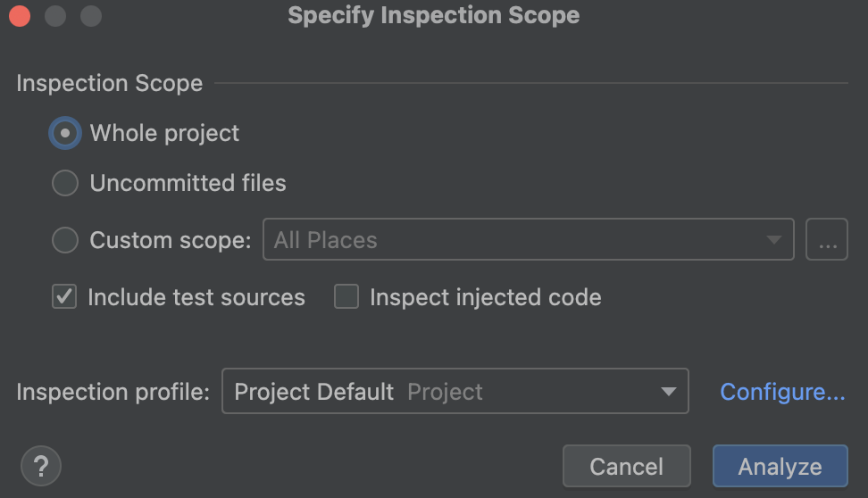868x498 pixels.
Task: Uncheck Include test sources
Action: tap(64, 297)
